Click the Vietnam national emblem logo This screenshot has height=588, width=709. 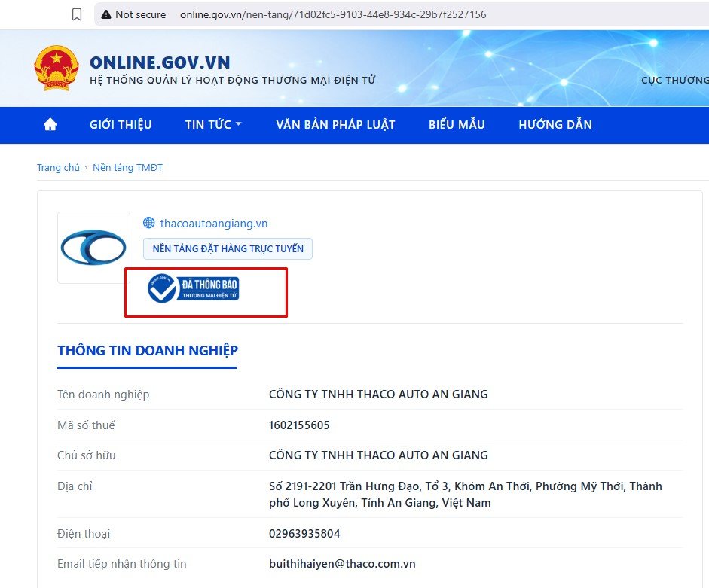[x=56, y=68]
